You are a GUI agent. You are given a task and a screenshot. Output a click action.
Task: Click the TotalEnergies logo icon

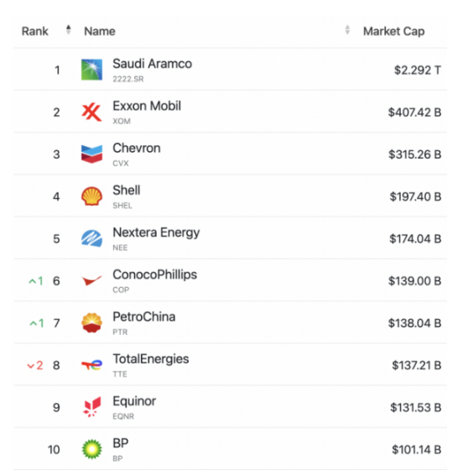91,365
